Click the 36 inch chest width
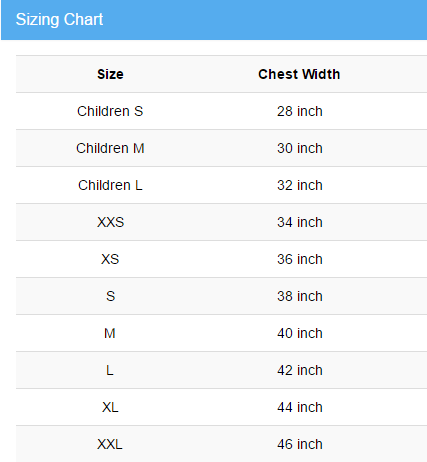The height and width of the screenshot is (462, 427). tap(300, 259)
